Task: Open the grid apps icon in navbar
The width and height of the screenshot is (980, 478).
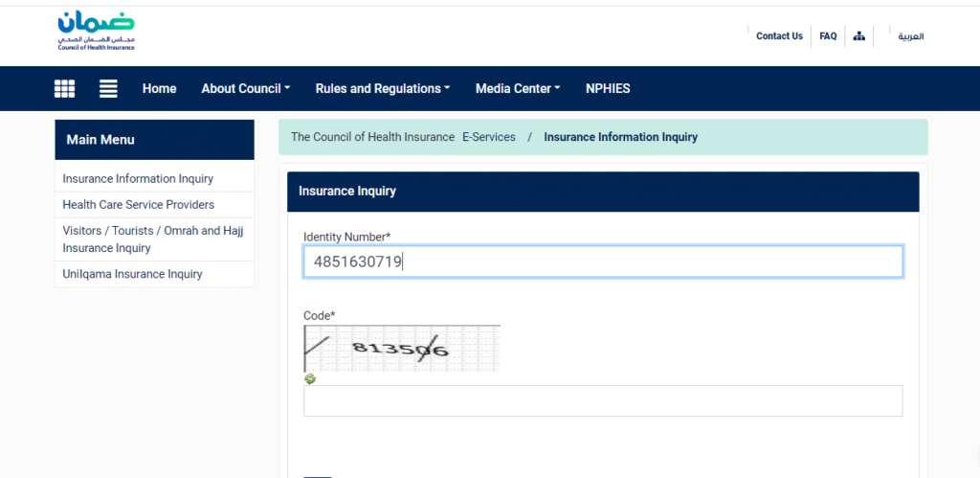Action: point(64,89)
